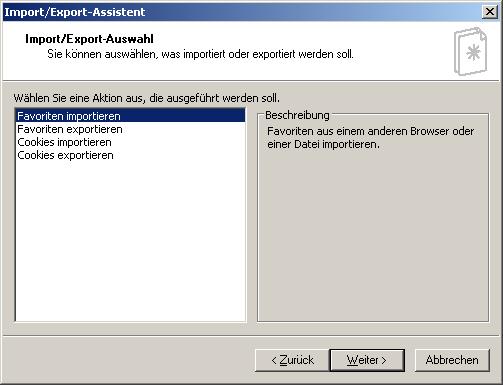Select the Cookies exportieren entry
The height and width of the screenshot is (385, 503).
point(65,155)
